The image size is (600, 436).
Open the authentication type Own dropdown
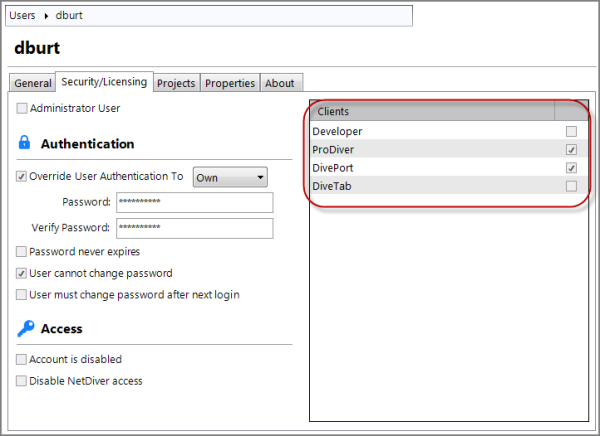(x=230, y=177)
